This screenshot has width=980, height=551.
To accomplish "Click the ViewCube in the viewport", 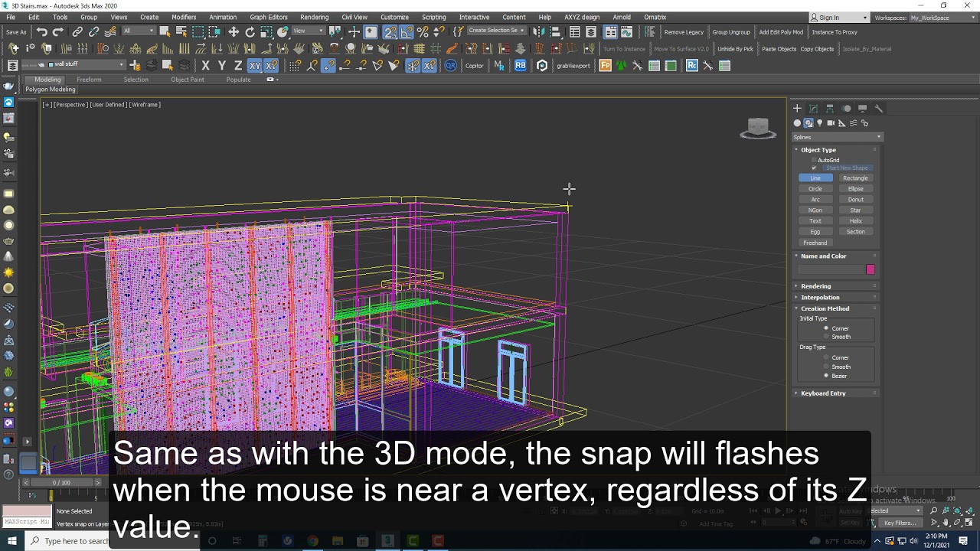I will point(758,129).
